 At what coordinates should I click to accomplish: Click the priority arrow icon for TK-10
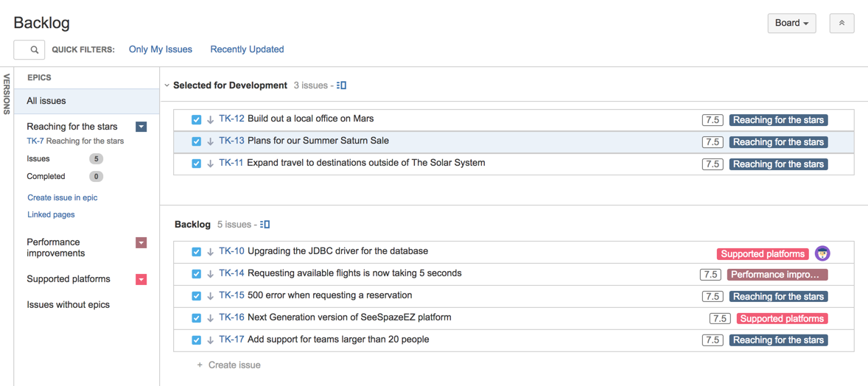[210, 252]
